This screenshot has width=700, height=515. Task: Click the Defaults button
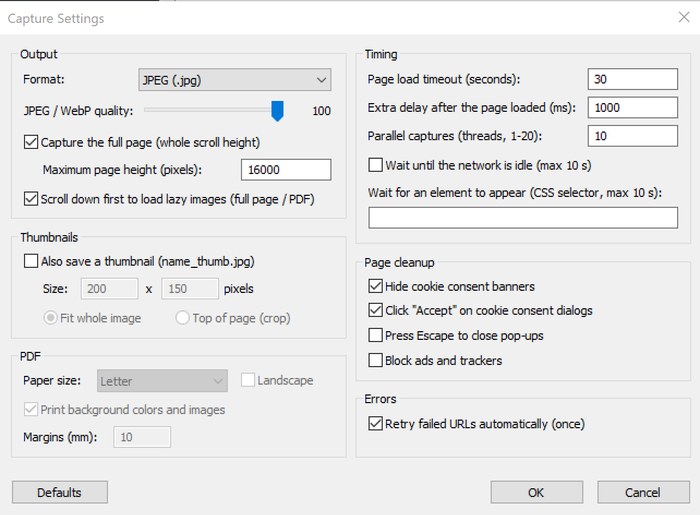[60, 492]
